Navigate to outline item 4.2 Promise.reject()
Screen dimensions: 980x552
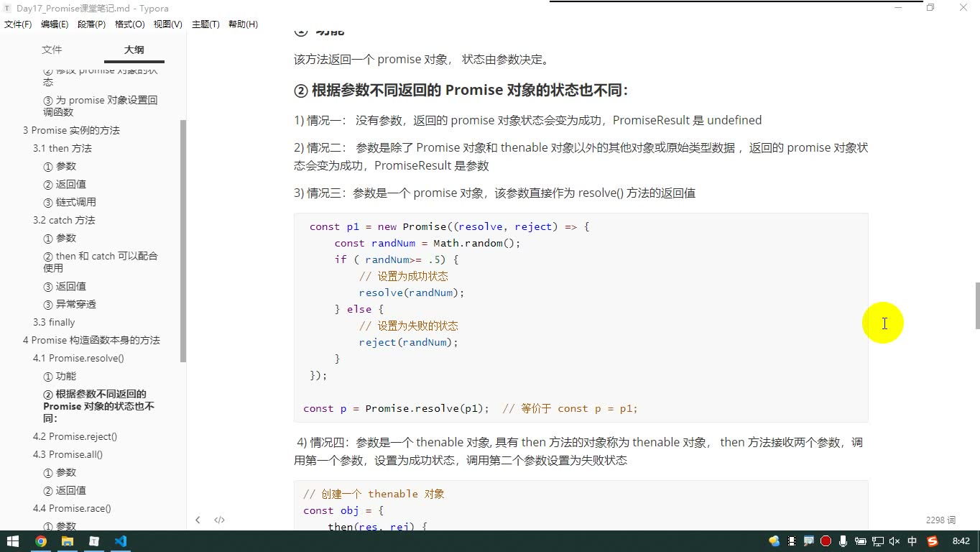75,436
